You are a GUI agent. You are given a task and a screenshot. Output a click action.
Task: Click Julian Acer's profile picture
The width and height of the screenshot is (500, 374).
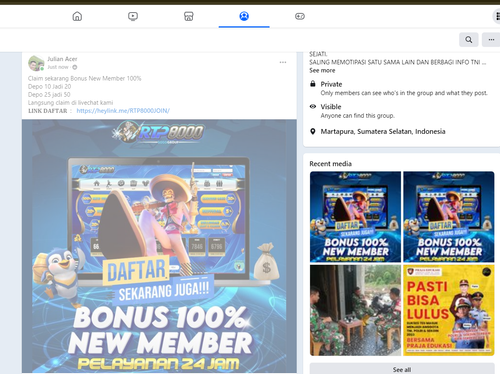36,63
